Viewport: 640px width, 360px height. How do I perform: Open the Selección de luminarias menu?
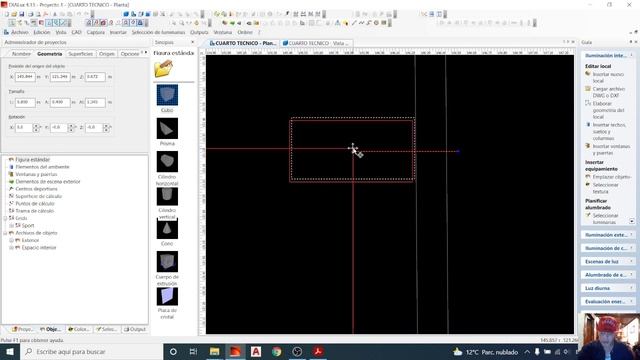(158, 32)
